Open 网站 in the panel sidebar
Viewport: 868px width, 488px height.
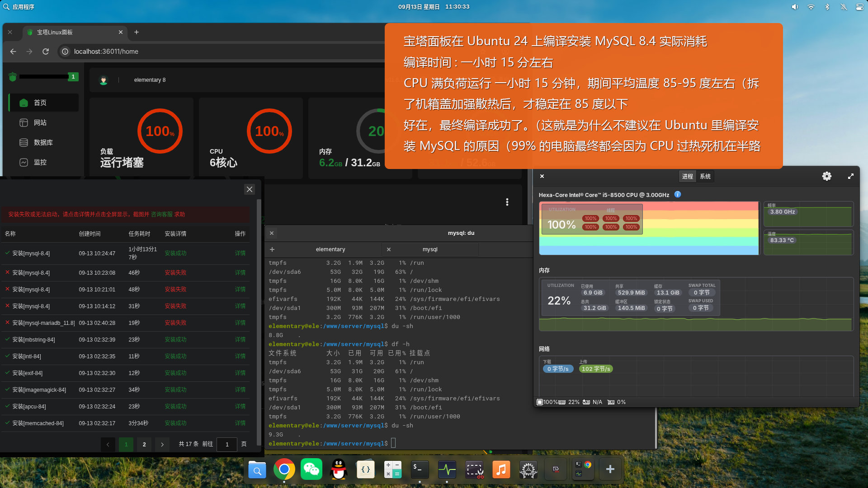(44, 122)
